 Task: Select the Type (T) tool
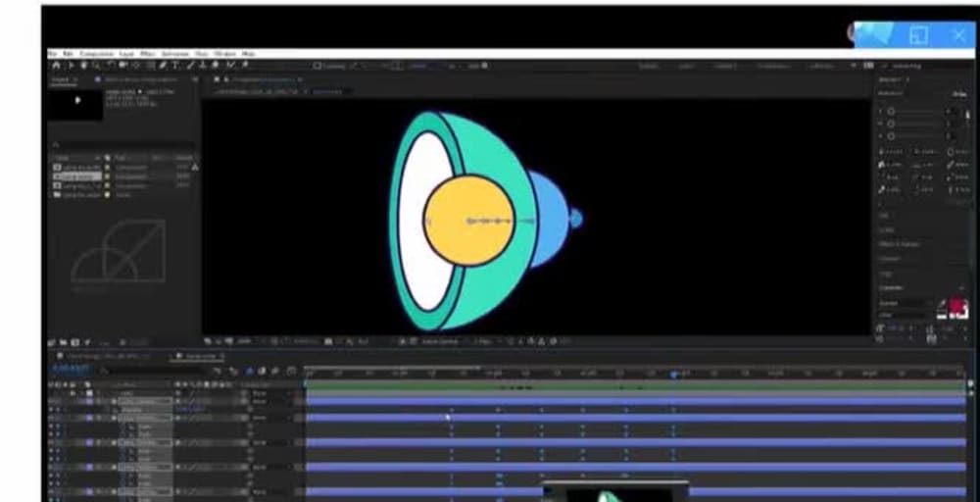pyautogui.click(x=175, y=65)
